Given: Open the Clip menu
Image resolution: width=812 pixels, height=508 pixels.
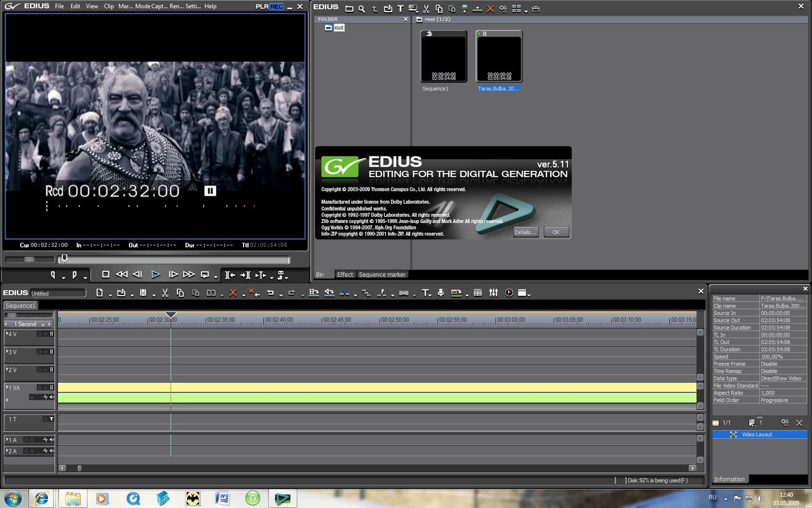Looking at the screenshot, I should click(109, 6).
